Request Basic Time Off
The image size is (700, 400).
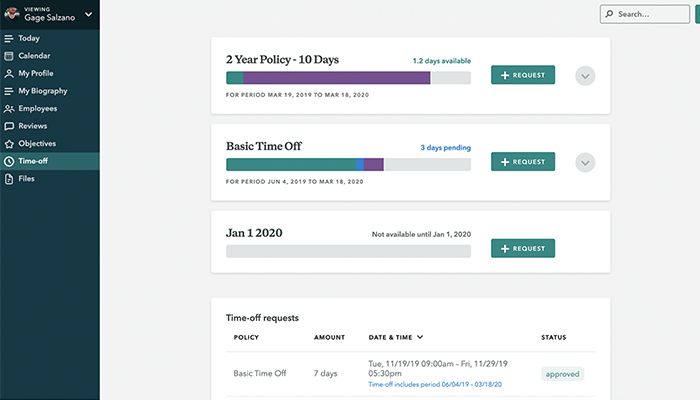click(522, 161)
